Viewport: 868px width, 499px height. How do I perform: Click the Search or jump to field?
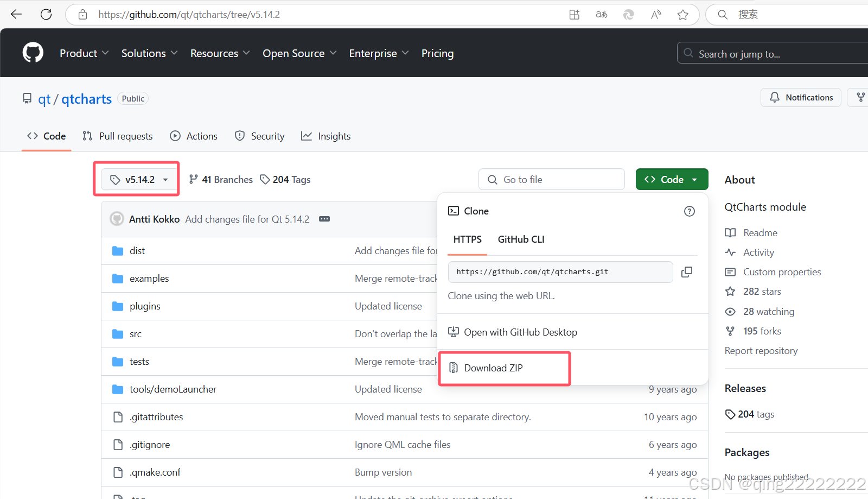point(773,53)
